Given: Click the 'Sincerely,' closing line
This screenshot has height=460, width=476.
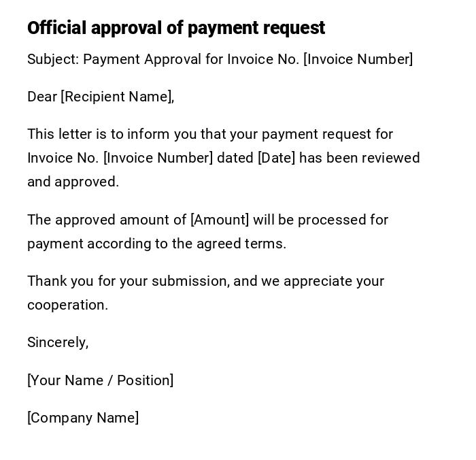Looking at the screenshot, I should click(x=58, y=342).
